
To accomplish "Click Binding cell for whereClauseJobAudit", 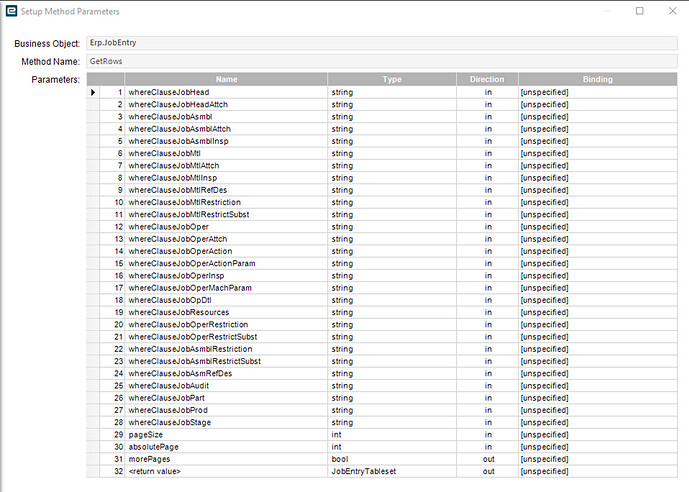I will [598, 386].
